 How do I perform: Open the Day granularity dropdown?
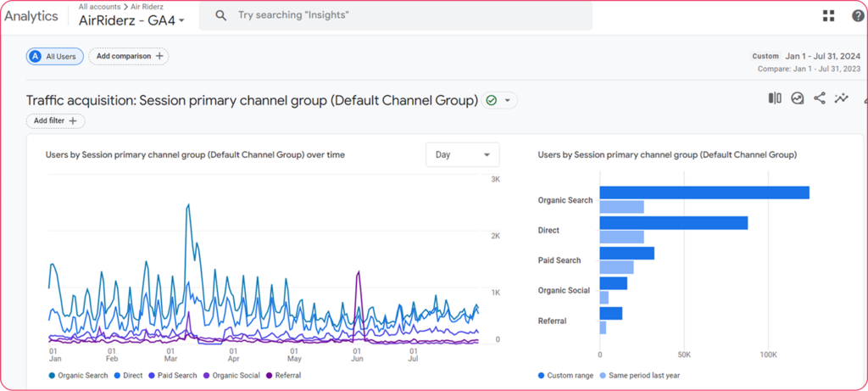click(x=463, y=154)
